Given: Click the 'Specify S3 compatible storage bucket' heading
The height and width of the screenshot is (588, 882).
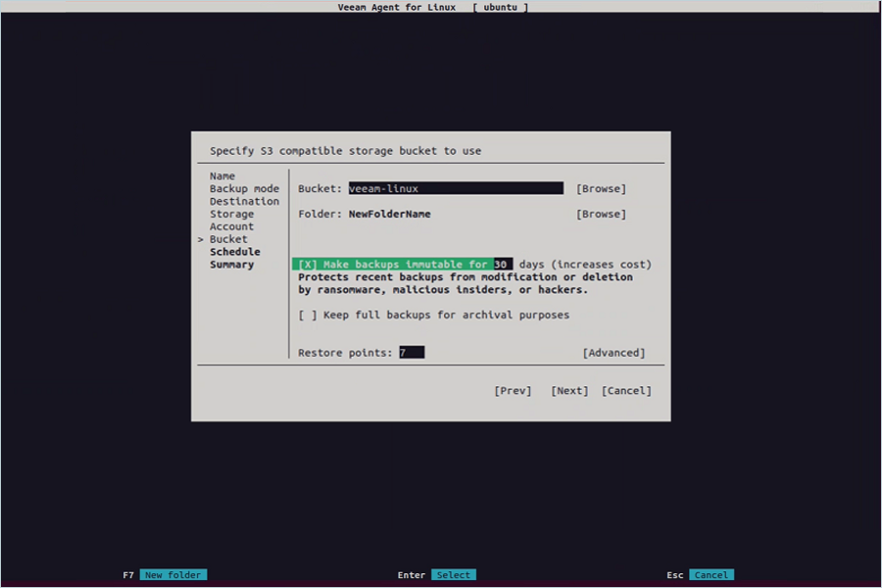Looking at the screenshot, I should click(x=345, y=151).
